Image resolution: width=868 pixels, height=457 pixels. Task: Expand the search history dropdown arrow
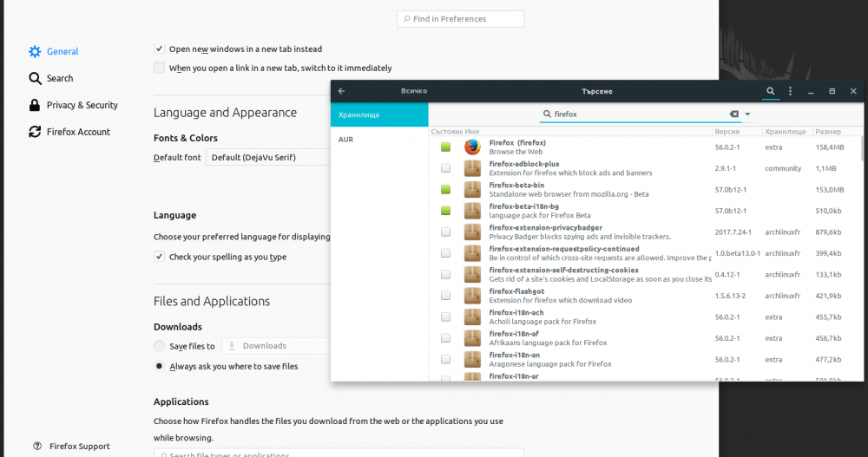click(x=747, y=114)
